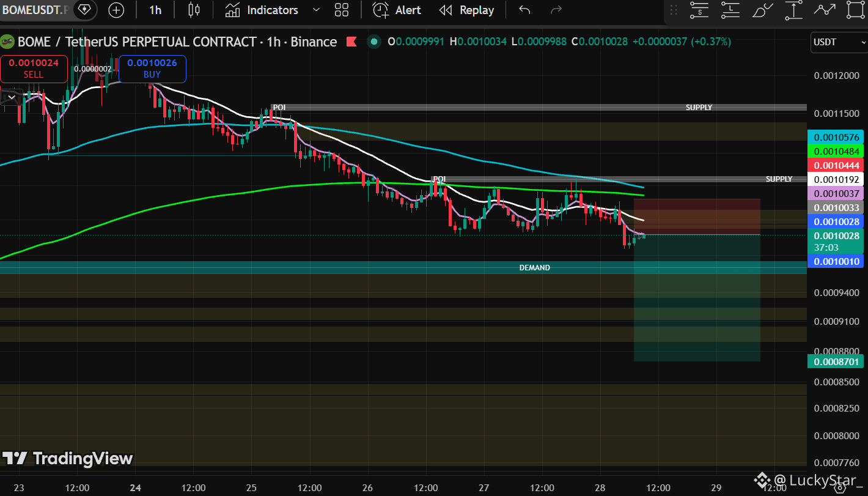Click the date 29 on the time axis
This screenshot has height=496, width=868.
click(x=716, y=487)
